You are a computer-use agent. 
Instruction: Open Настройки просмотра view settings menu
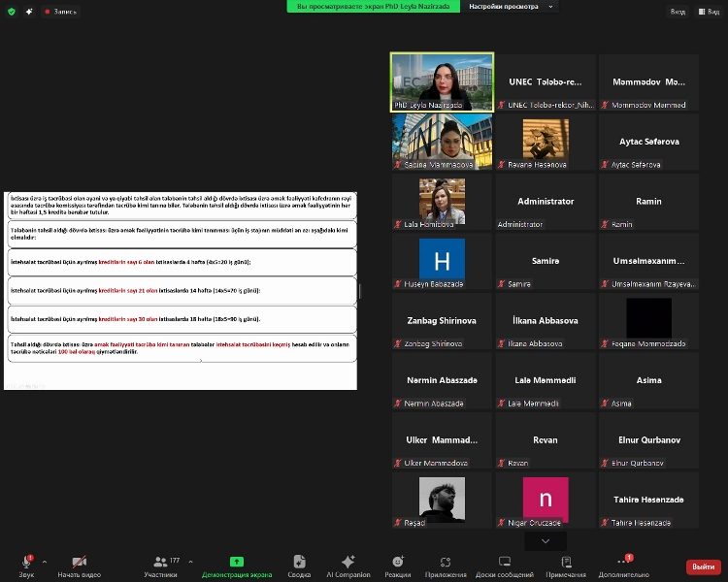pos(507,6)
